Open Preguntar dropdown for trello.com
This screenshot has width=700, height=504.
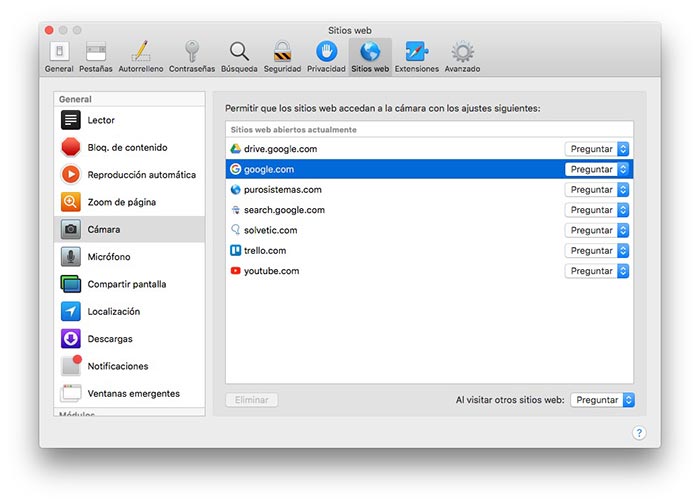click(597, 250)
